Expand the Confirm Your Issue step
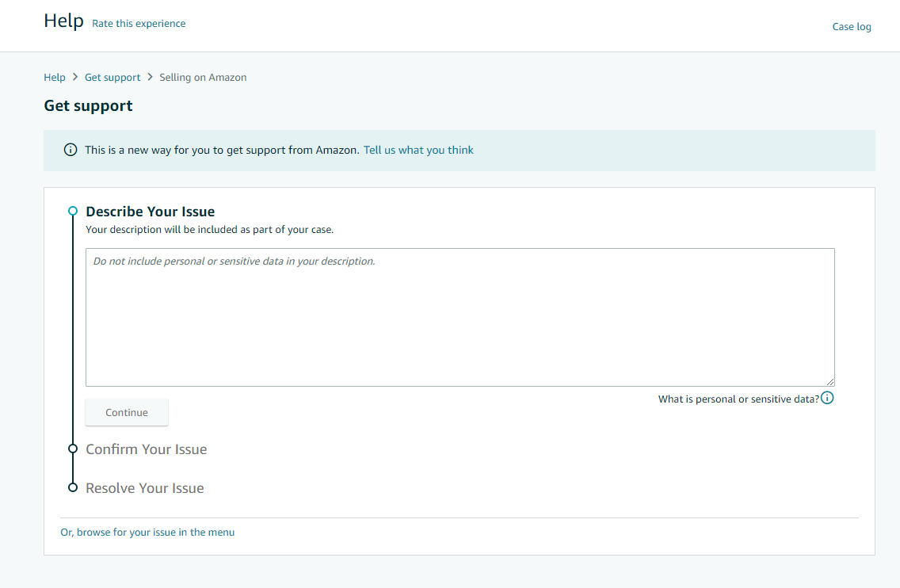Screen dimensions: 900x588 146,449
